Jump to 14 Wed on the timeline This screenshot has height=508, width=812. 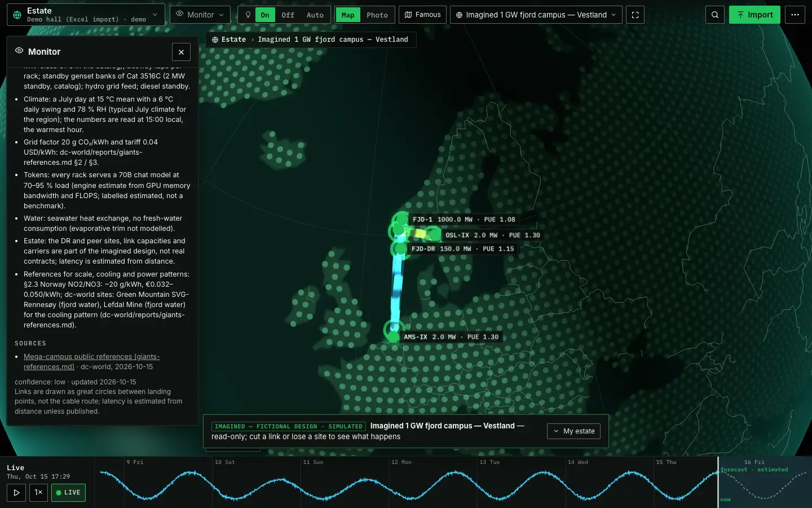578,462
